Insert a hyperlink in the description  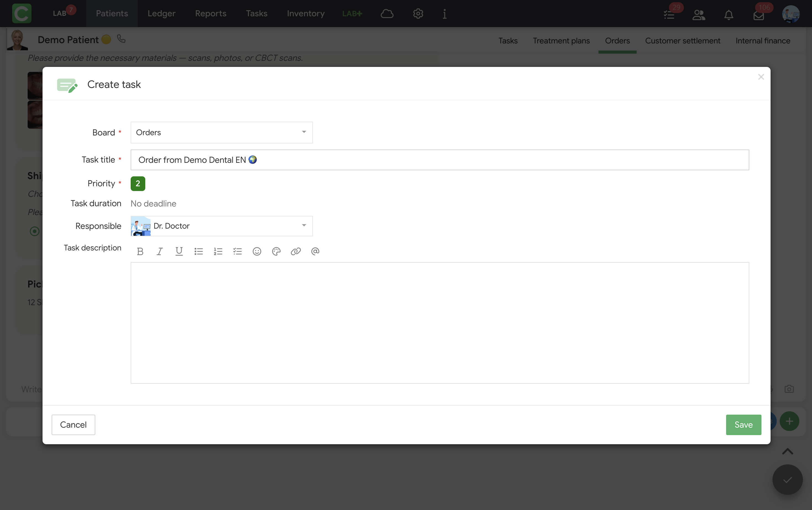(x=296, y=251)
